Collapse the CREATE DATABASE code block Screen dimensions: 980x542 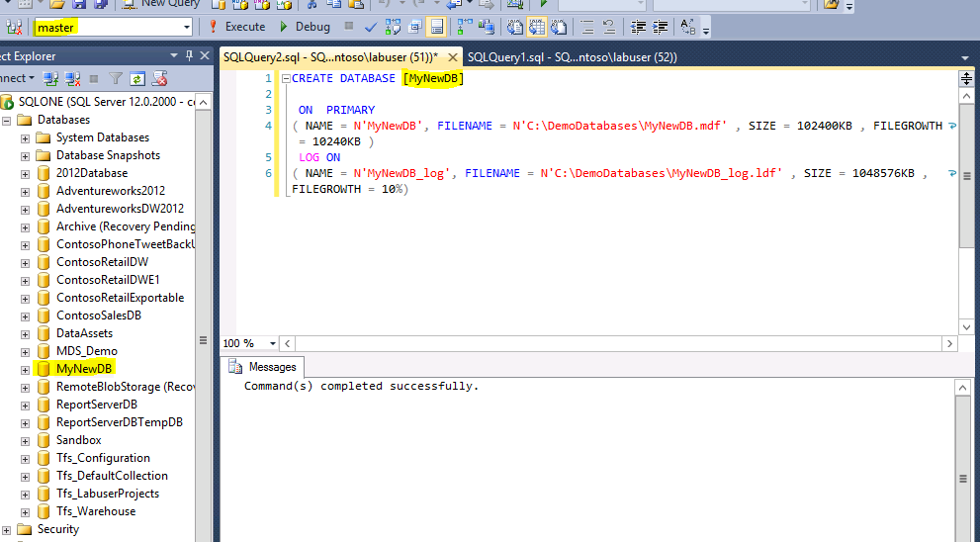point(286,79)
